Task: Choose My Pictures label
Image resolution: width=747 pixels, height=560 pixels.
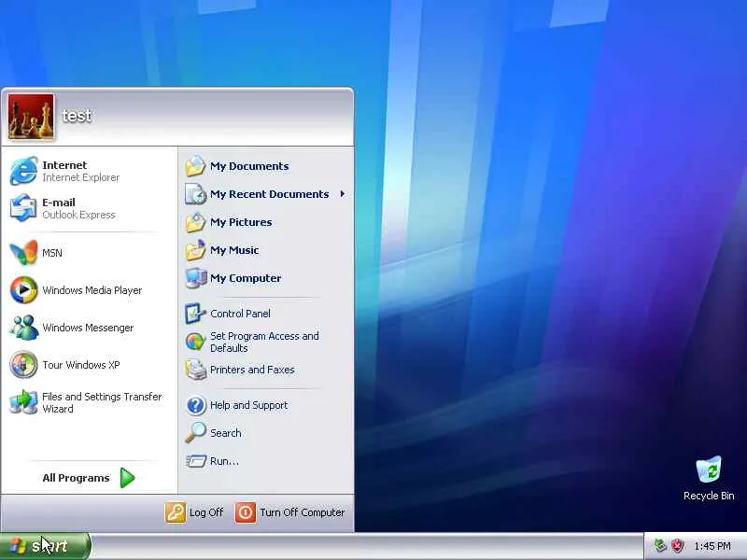Action: tap(241, 222)
